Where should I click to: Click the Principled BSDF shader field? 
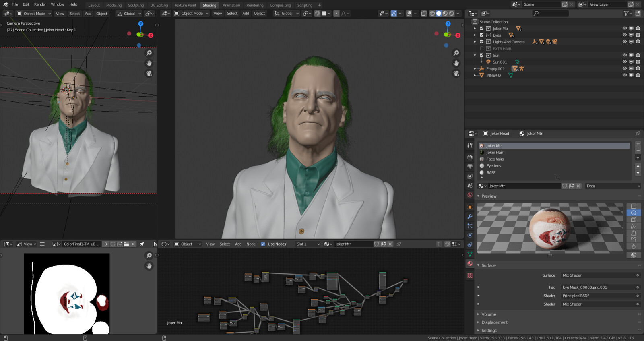click(x=600, y=296)
